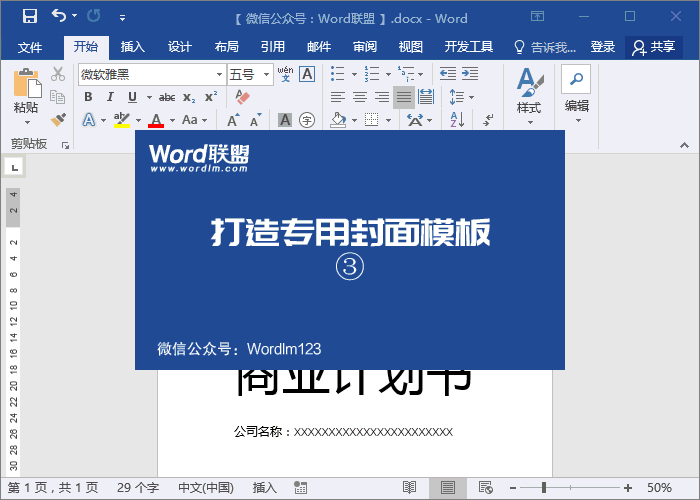Toggle superscript formatting
The image size is (700, 500).
click(x=211, y=97)
